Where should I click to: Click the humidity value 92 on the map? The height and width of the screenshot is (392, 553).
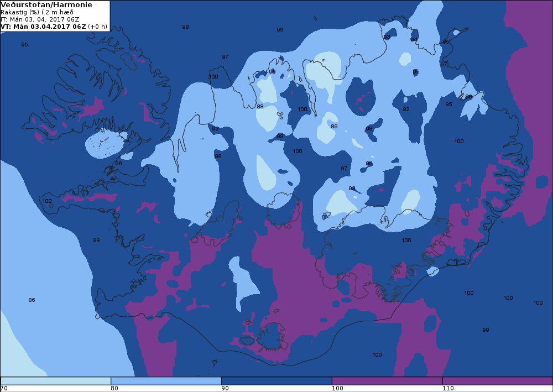pos(406,109)
